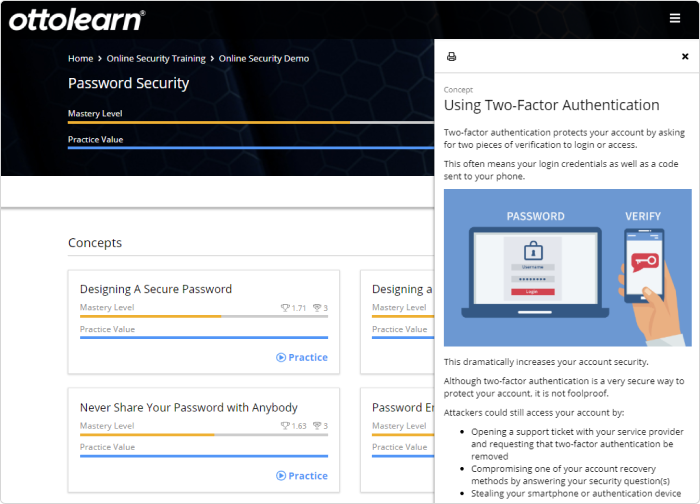Click Password Security Practice Value progress bar
This screenshot has width=700, height=504.
click(250, 147)
